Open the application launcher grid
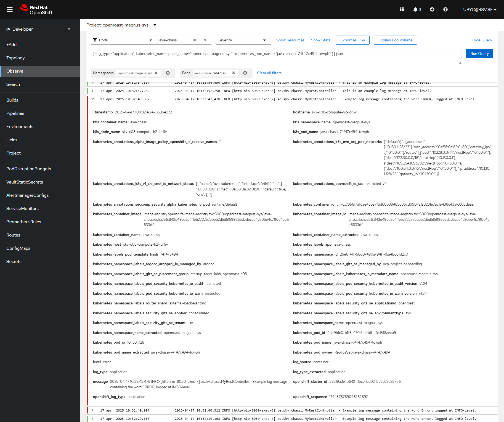The width and height of the screenshot is (504, 422). (x=402, y=10)
